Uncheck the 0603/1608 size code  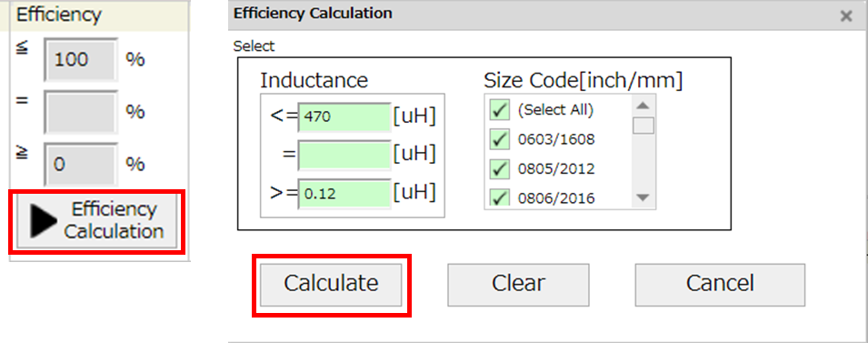pyautogui.click(x=500, y=139)
